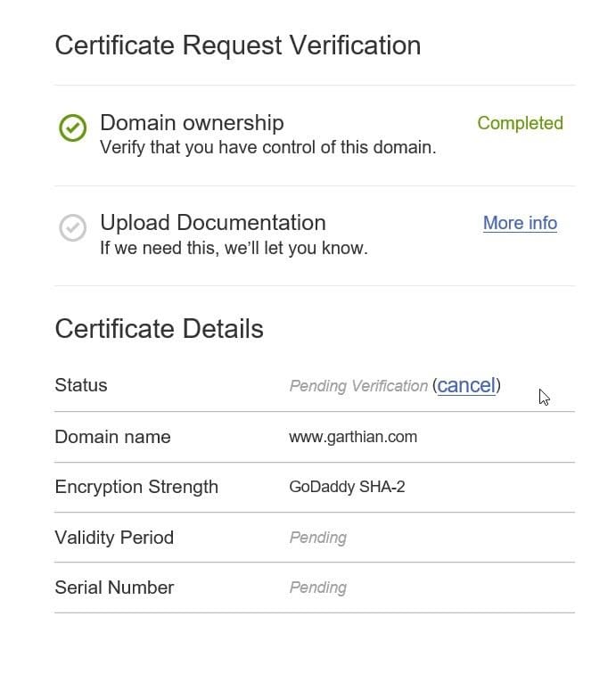The width and height of the screenshot is (616, 674).
Task: Click the Serial Number Pending value
Action: point(318,588)
